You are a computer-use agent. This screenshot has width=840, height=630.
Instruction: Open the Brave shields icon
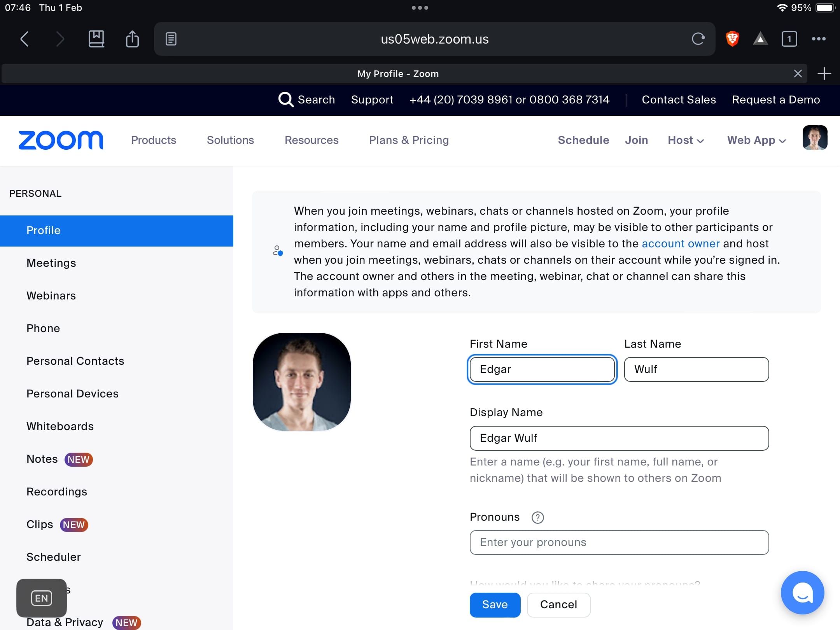[x=732, y=39]
